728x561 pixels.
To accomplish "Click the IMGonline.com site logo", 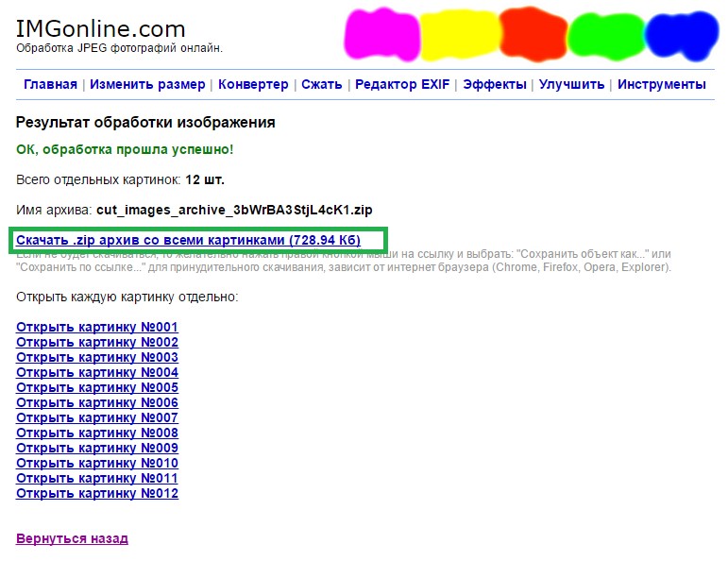I will click(x=101, y=29).
